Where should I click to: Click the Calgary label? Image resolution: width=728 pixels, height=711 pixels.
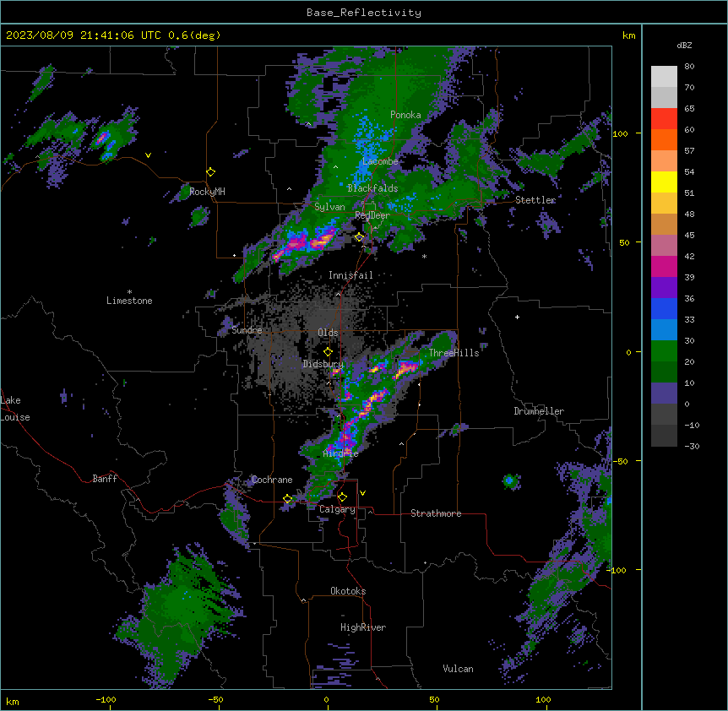coord(337,509)
